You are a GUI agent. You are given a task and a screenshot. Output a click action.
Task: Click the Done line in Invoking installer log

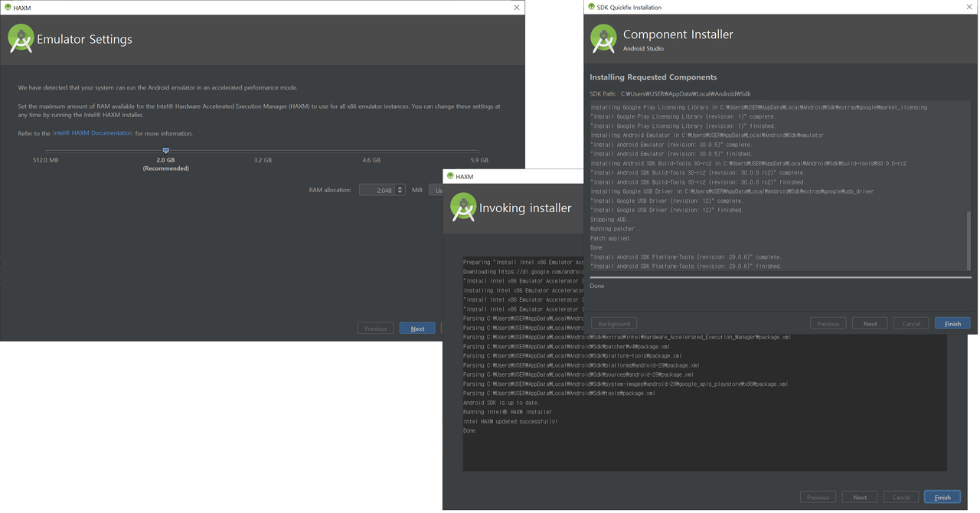coord(469,430)
